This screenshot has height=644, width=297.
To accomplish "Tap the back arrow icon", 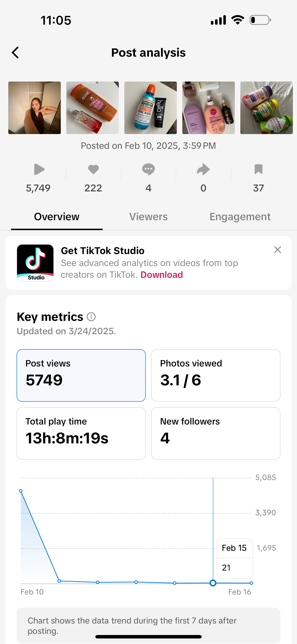I will click(x=15, y=53).
